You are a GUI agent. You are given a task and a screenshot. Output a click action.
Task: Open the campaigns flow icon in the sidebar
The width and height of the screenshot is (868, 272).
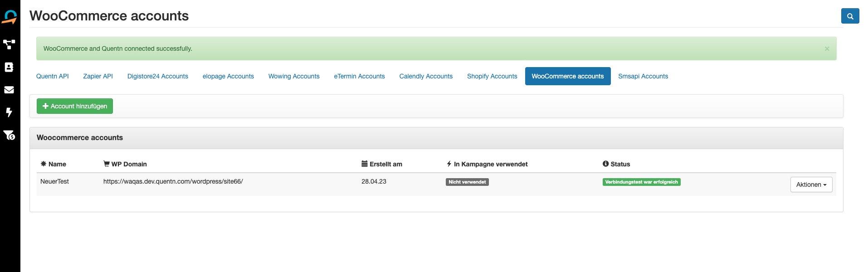[9, 44]
